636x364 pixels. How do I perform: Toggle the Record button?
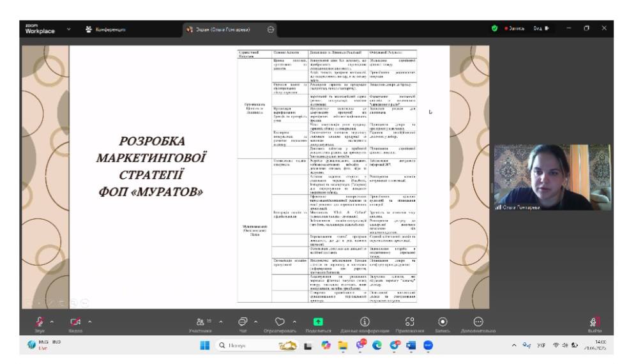tap(443, 322)
